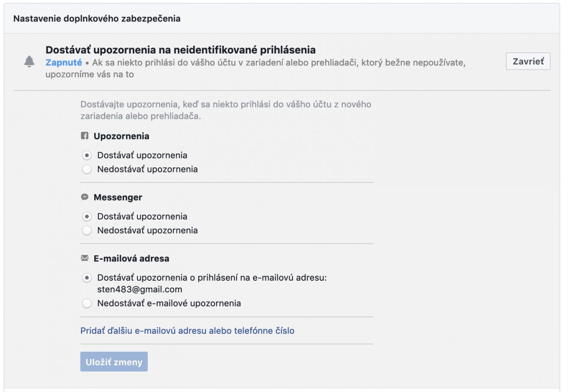
Task: Click the Facebook logo icon beside Upozornenia
Action: tap(85, 136)
